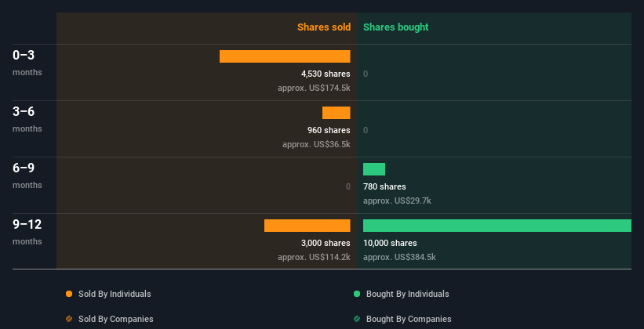The height and width of the screenshot is (329, 644).
Task: Click the Bought By Individuals green dot
Action: (357, 294)
